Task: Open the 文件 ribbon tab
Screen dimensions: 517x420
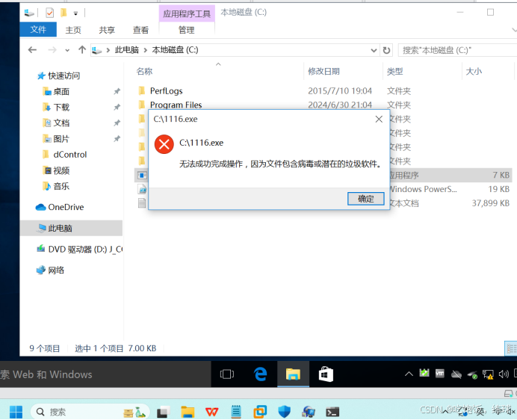Action: [x=38, y=30]
